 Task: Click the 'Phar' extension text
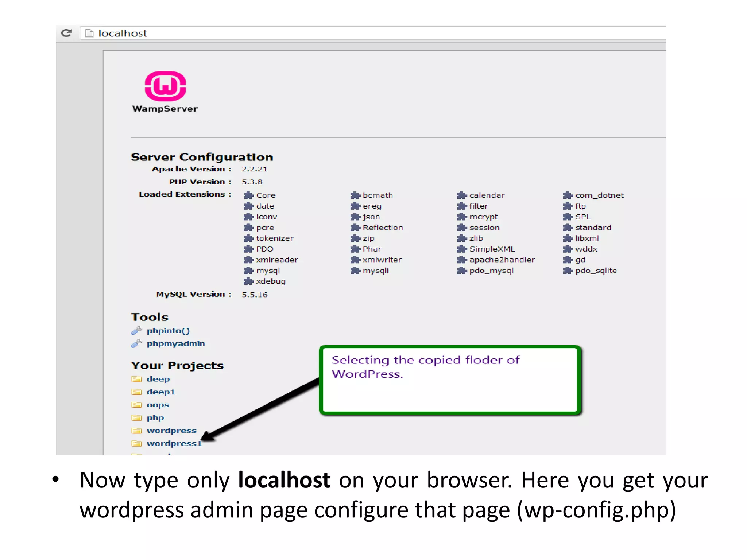[372, 249]
